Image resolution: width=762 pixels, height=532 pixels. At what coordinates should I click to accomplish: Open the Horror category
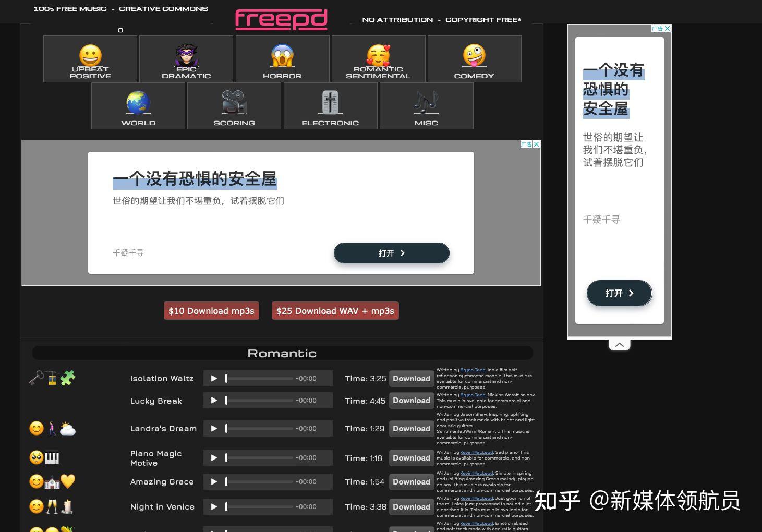click(x=282, y=59)
